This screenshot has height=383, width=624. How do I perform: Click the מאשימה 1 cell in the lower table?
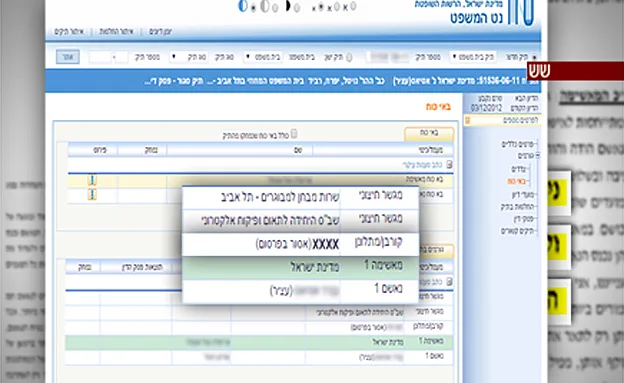(431, 341)
